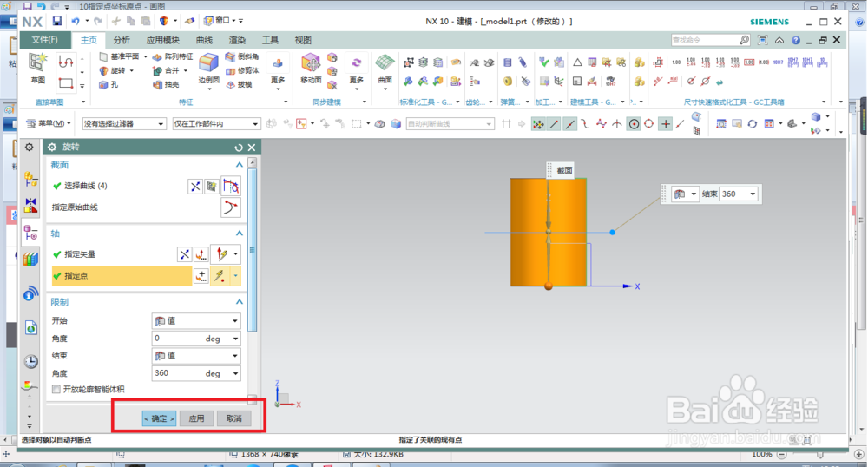Click the reverse direction icon beside 指定矢量

184,254
